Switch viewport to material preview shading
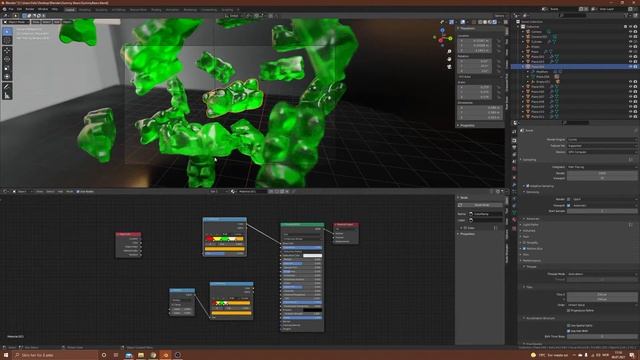The height and width of the screenshot is (360, 640). pyautogui.click(x=490, y=22)
